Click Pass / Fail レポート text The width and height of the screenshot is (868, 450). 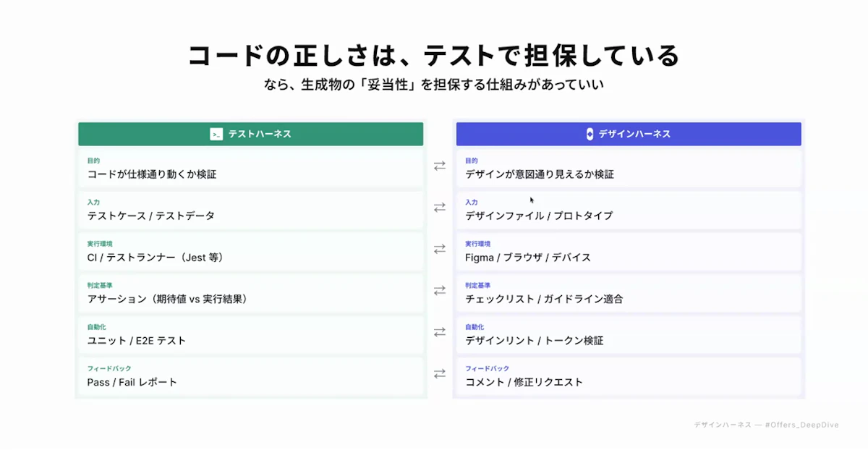click(132, 382)
